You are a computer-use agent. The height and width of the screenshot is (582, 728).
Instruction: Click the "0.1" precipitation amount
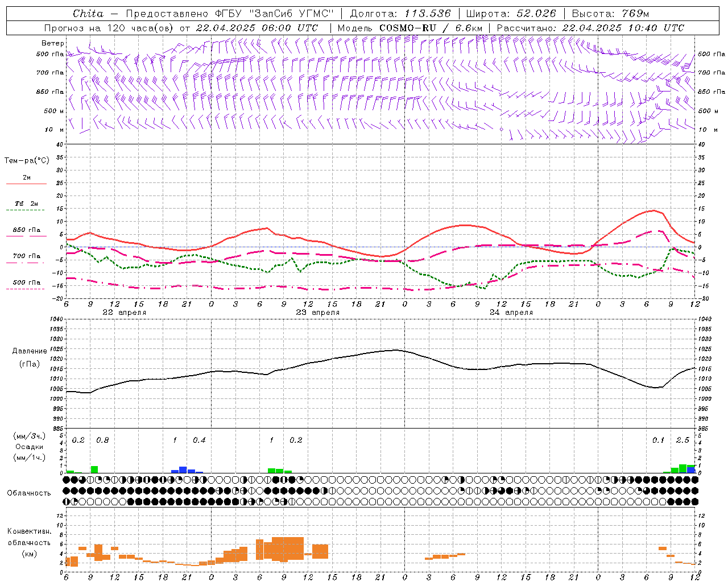coord(658,440)
